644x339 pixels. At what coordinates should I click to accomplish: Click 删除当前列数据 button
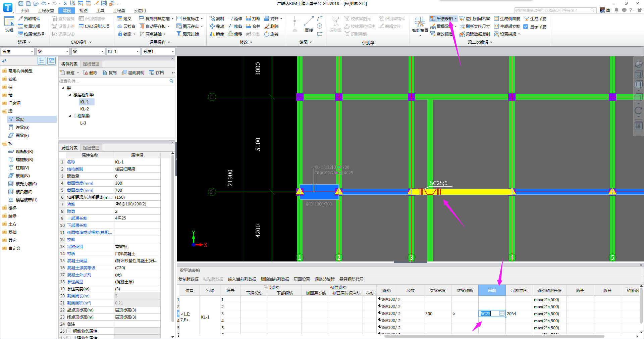(275, 279)
